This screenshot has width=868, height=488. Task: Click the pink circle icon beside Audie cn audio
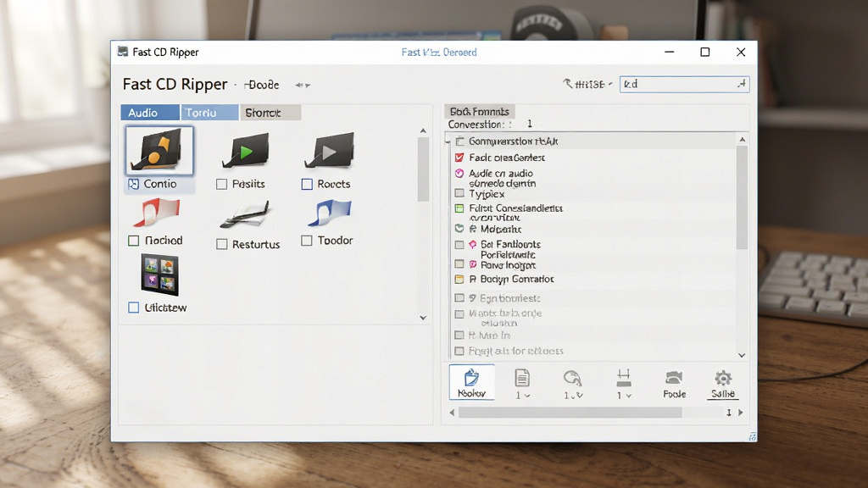[459, 173]
